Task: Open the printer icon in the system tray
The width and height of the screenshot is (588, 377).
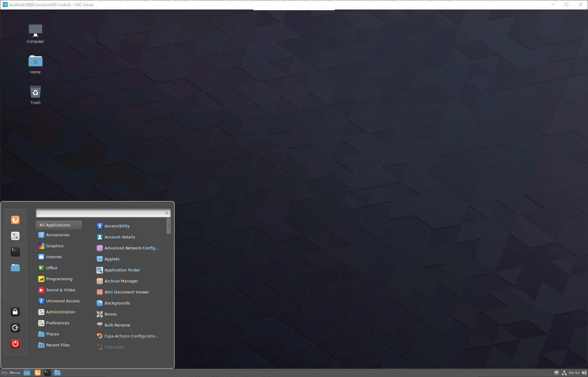Action: tap(556, 372)
